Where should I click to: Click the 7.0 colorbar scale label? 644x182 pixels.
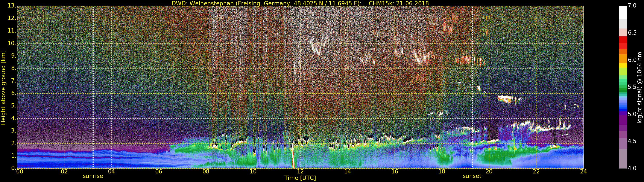pos(632,6)
